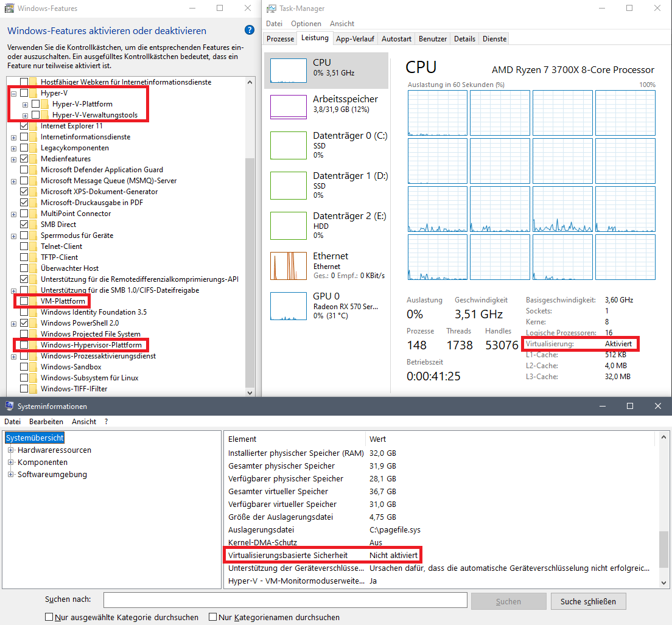Open the Ethernet throughput graph thumbnail

(289, 266)
